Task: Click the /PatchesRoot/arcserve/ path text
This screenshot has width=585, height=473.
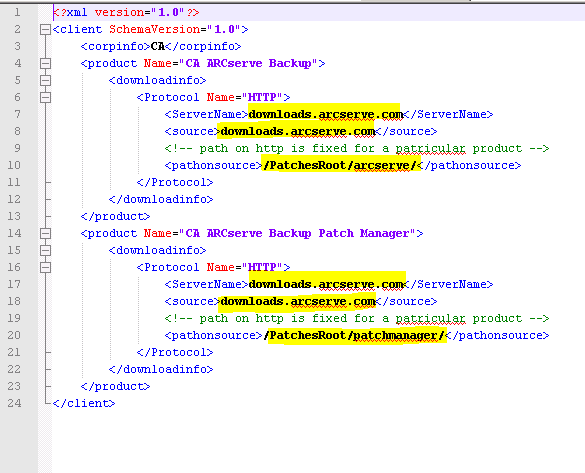Action: (x=340, y=166)
